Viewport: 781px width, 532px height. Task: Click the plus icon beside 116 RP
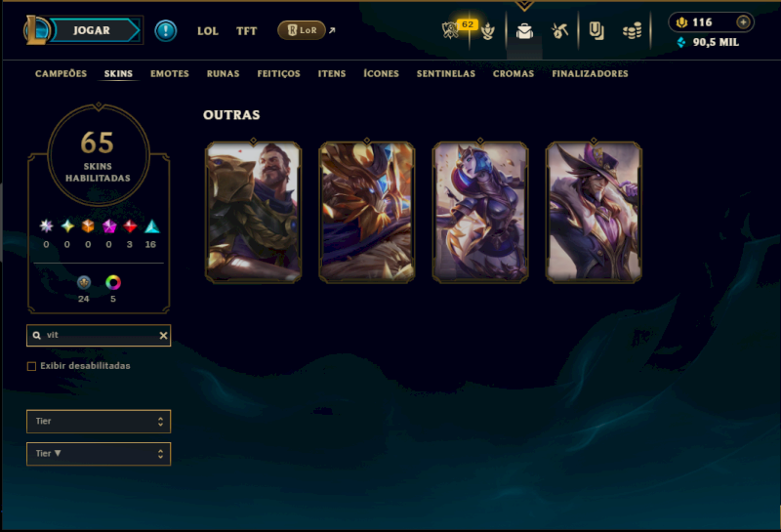click(x=743, y=22)
